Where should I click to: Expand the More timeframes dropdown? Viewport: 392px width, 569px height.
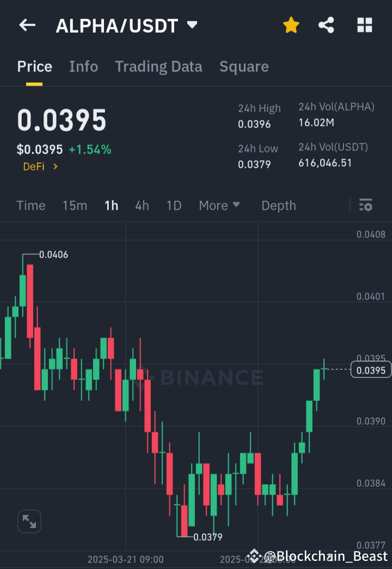[x=219, y=205]
